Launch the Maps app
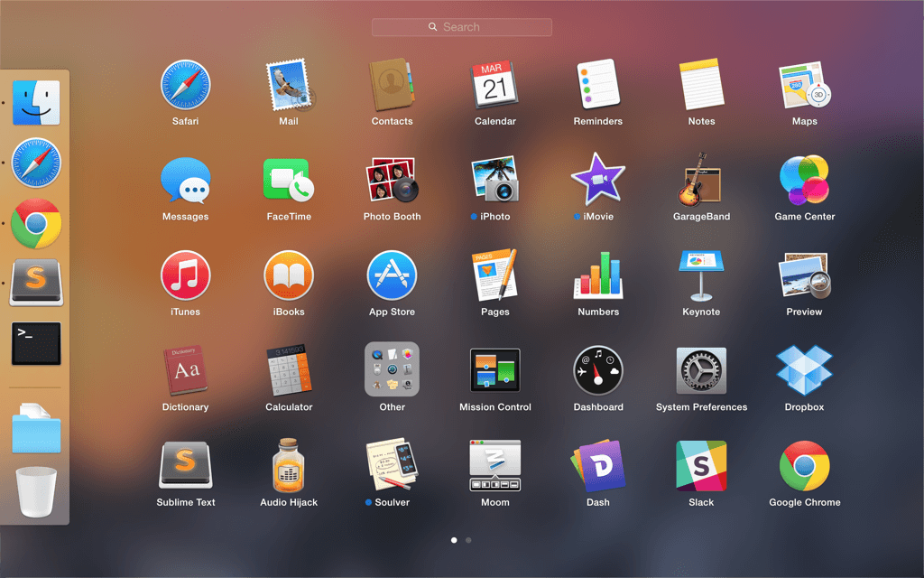924x578 pixels. click(x=804, y=85)
